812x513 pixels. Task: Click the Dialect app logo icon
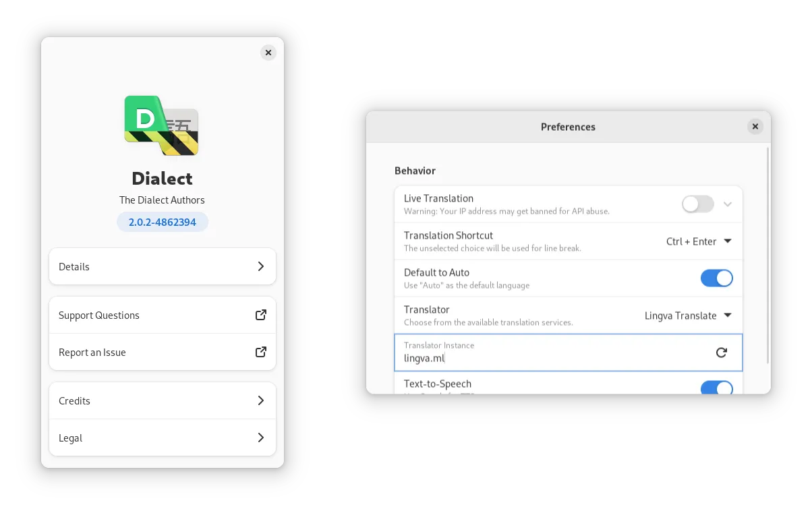pyautogui.click(x=162, y=125)
